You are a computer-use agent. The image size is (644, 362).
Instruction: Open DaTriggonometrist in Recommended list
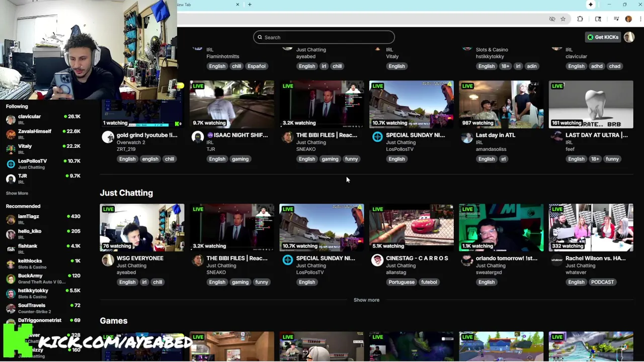tap(43, 323)
